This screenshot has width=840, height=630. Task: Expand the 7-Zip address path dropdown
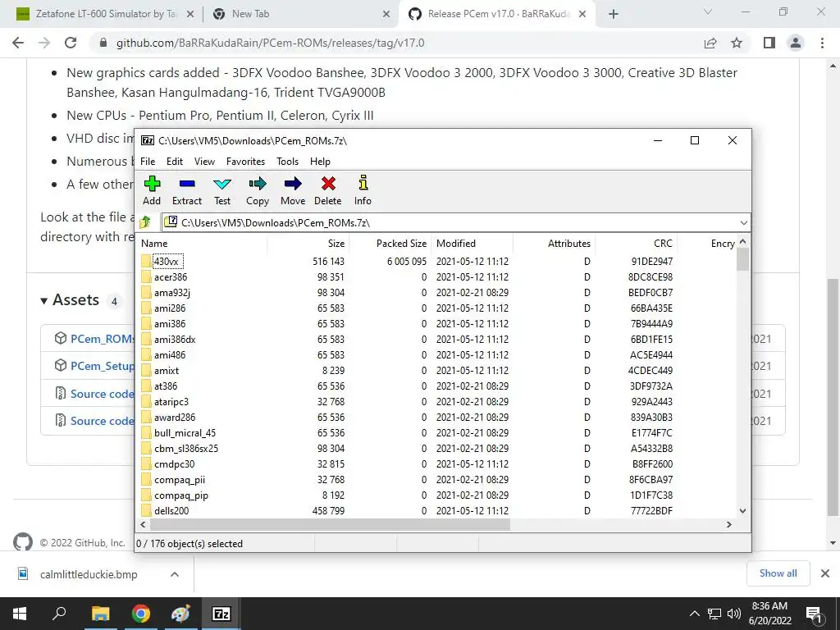[743, 222]
